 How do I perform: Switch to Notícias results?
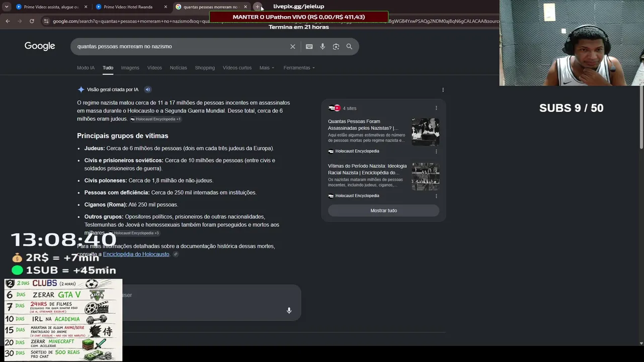point(178,68)
